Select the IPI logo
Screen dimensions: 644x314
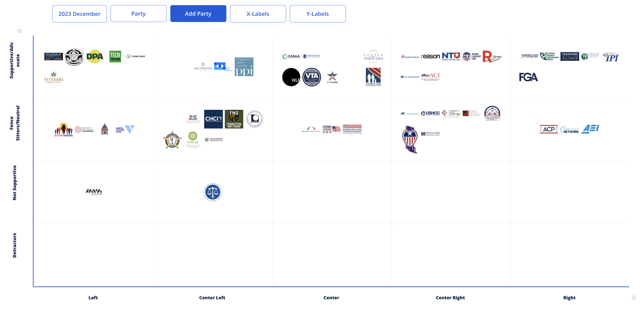coord(611,57)
